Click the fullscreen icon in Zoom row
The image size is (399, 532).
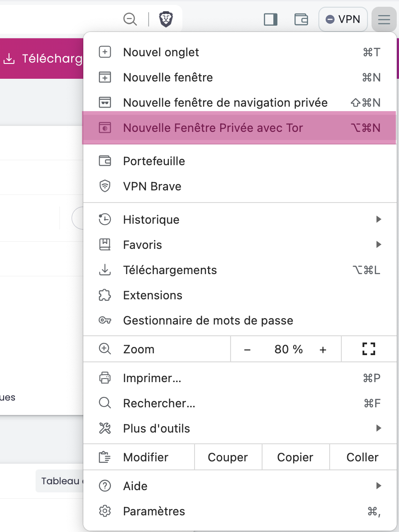click(x=369, y=349)
